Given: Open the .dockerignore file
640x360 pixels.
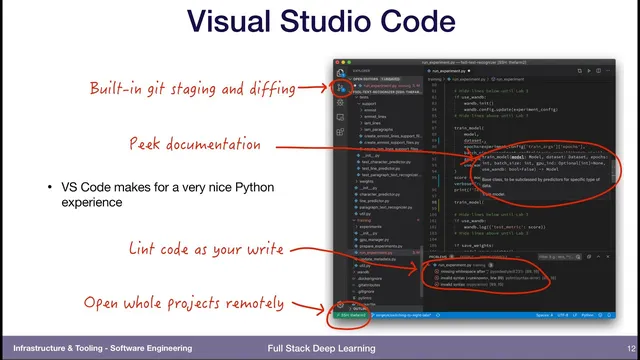Looking at the screenshot, I should [369, 278].
